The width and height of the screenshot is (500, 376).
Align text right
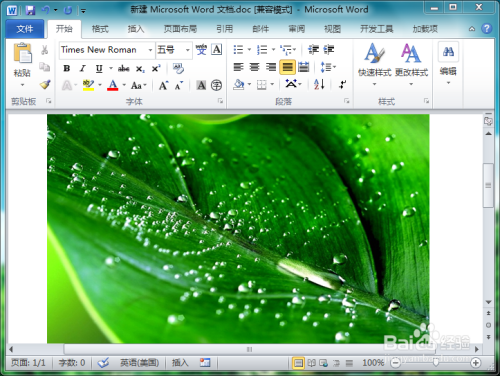pyautogui.click(x=271, y=67)
